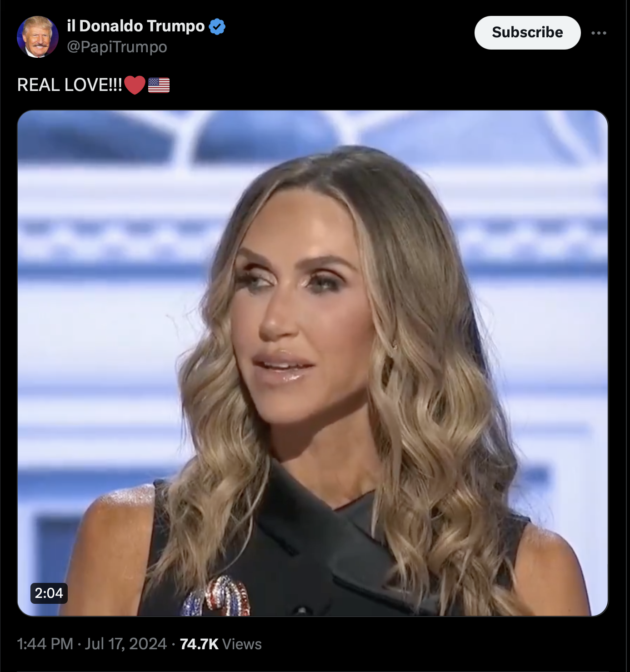Screen dimensions: 630x672
Task: Open the more options three-dot menu
Action: [599, 33]
